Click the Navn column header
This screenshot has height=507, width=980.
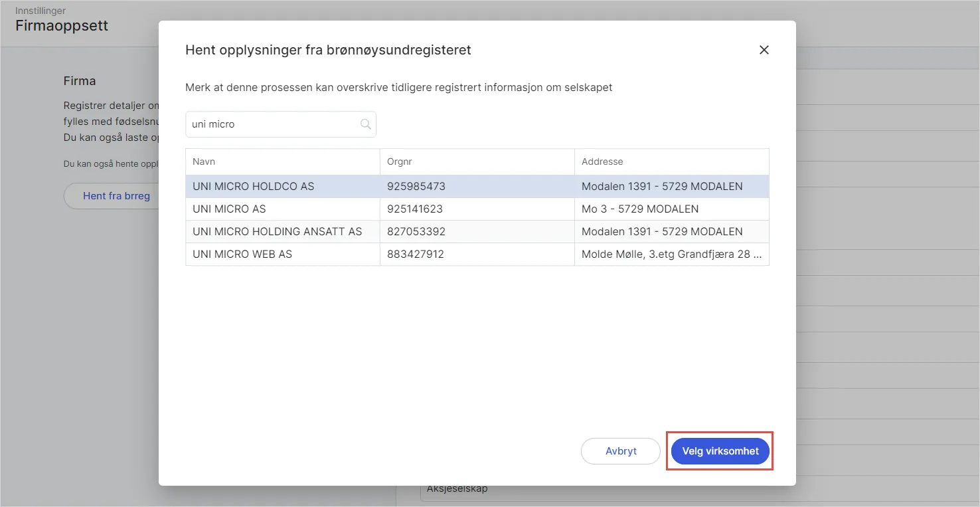pos(203,161)
